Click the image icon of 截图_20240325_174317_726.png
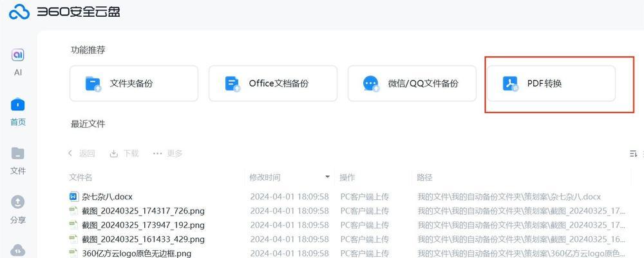Viewport: 644px width, 258px height. [x=73, y=211]
